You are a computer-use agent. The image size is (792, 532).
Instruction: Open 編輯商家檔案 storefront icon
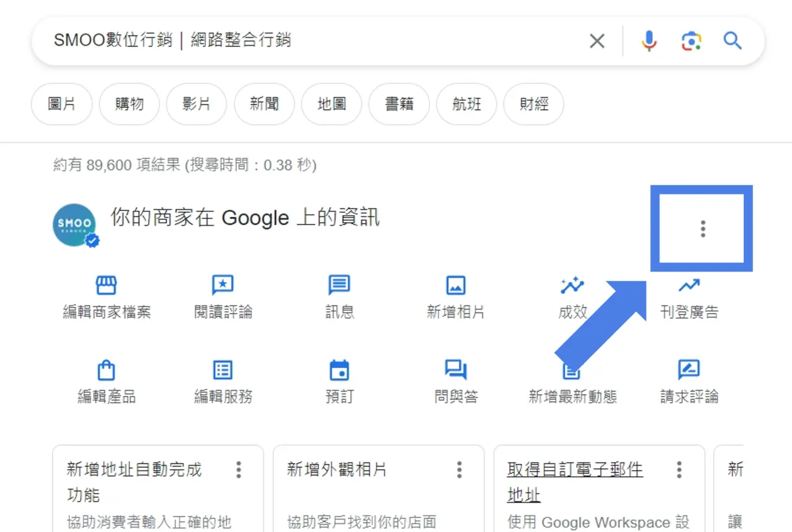tap(106, 285)
